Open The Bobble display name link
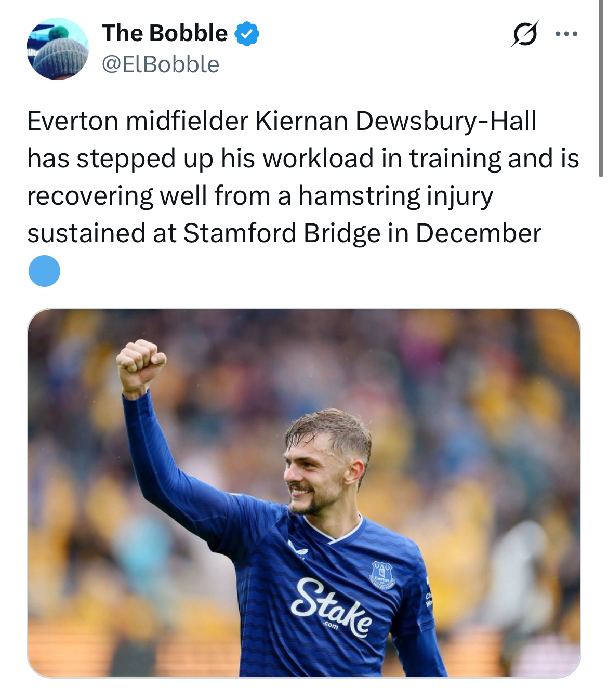The image size is (608, 700). pyautogui.click(x=165, y=34)
